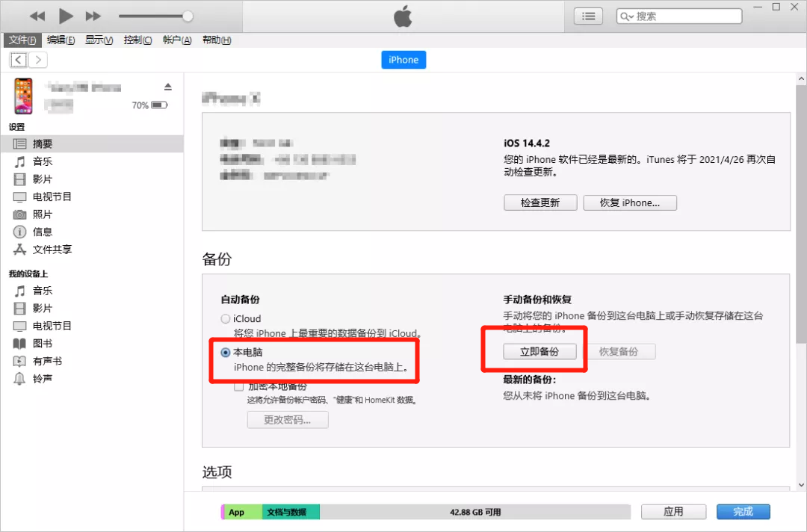Click the rewind playback button
The height and width of the screenshot is (532, 807).
point(37,16)
